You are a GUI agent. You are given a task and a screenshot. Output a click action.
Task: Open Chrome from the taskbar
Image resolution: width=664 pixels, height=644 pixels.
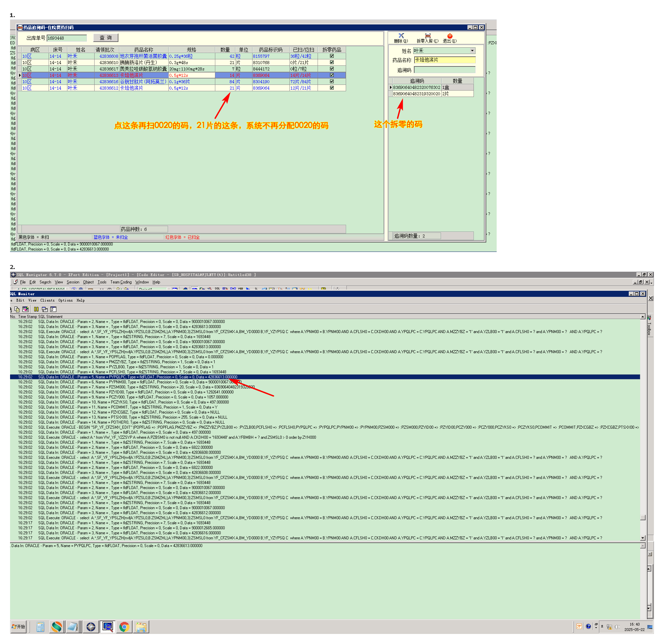[x=124, y=627]
